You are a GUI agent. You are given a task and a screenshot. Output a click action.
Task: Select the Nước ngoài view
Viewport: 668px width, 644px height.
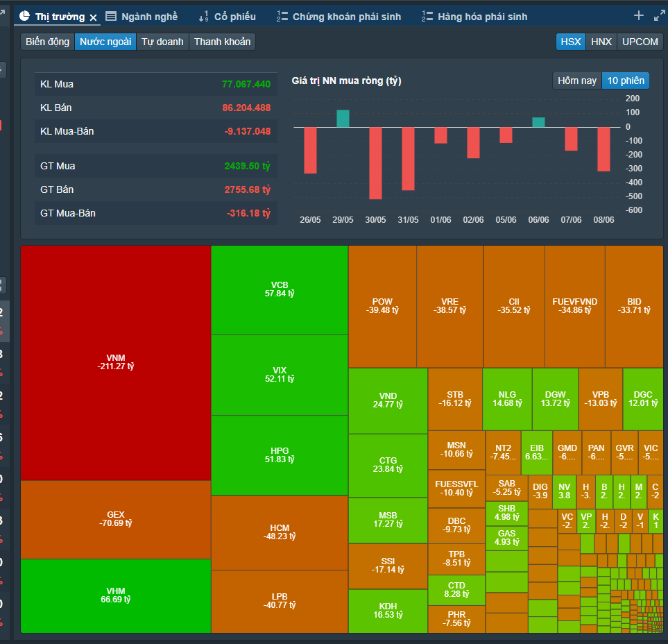click(105, 42)
